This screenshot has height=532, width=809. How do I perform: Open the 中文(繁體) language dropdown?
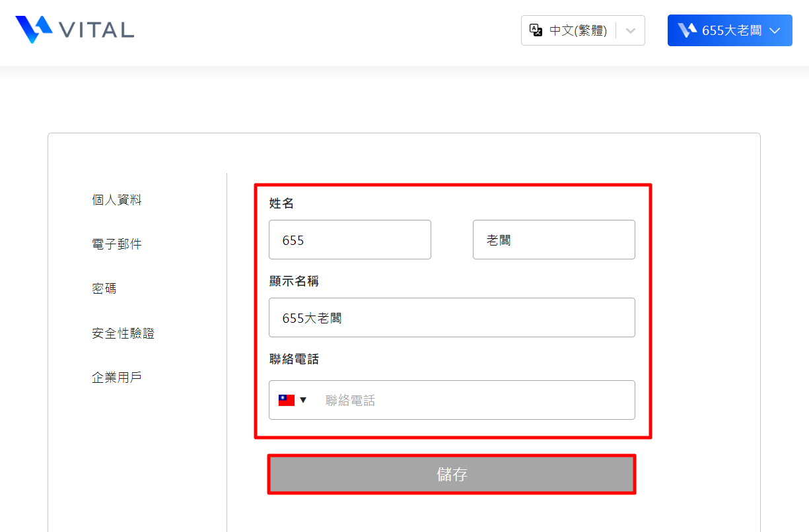click(x=578, y=30)
